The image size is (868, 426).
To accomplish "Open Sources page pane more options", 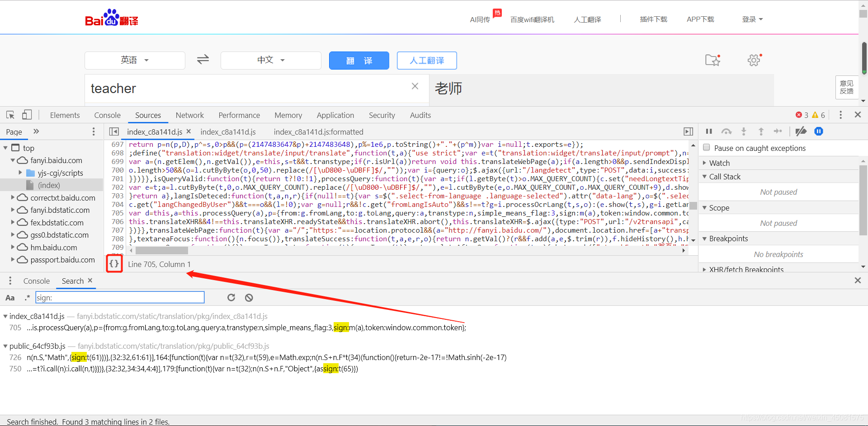I will (94, 131).
